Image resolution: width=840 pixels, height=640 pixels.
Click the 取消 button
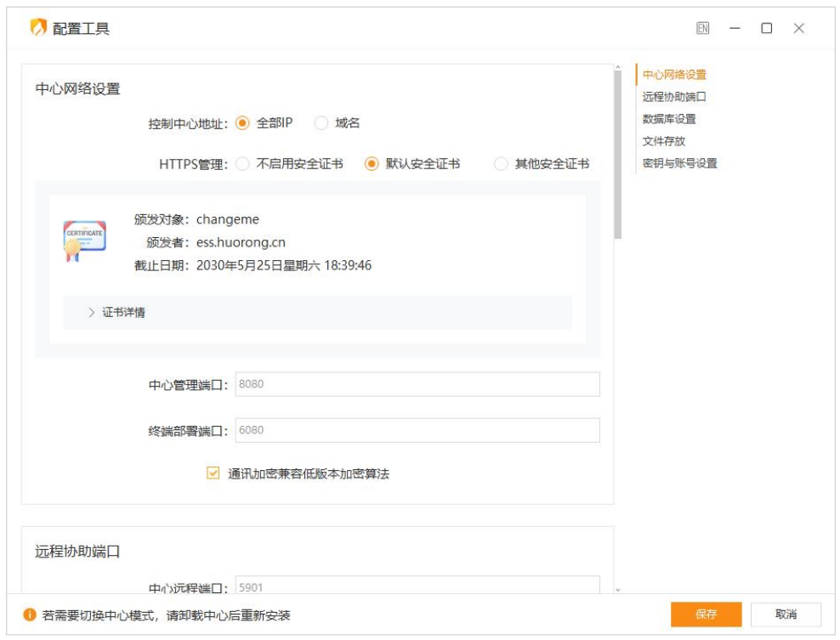786,614
